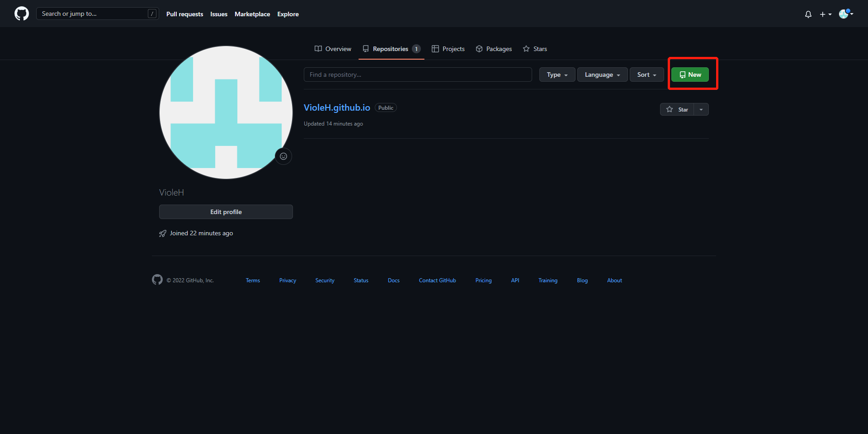Image resolution: width=868 pixels, height=434 pixels.
Task: Click the Edit profile button
Action: point(226,212)
